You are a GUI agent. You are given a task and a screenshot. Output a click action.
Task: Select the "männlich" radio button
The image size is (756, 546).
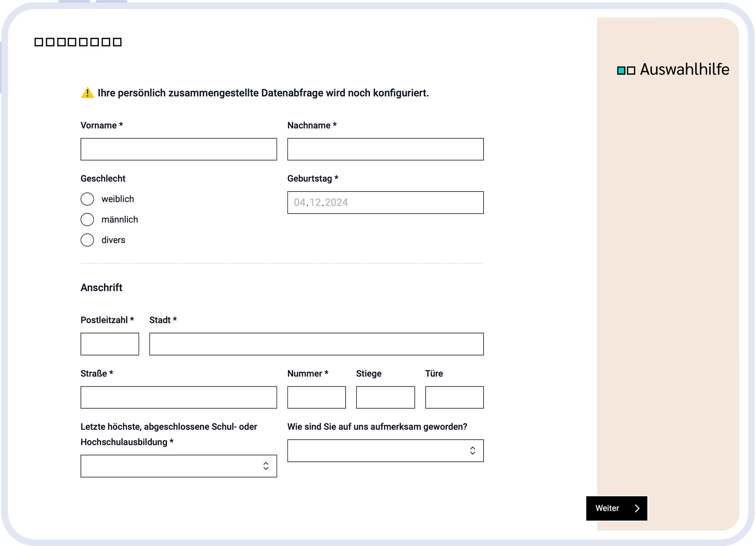87,219
